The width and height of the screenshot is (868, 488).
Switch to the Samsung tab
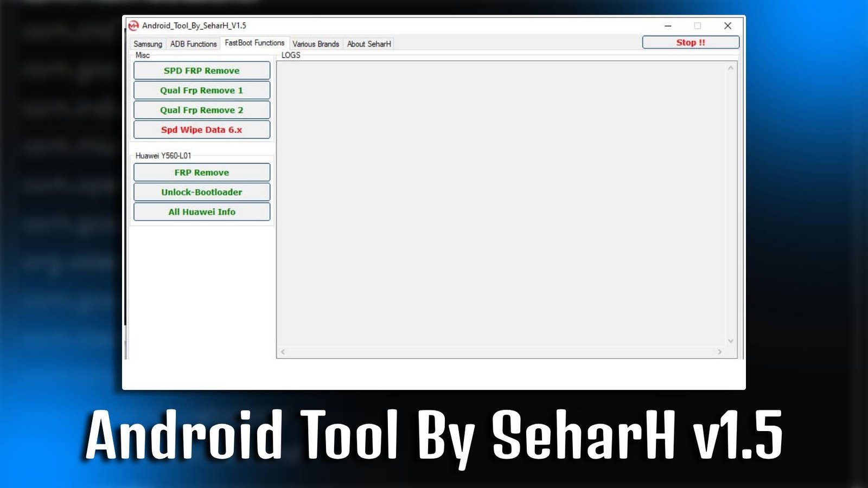148,44
